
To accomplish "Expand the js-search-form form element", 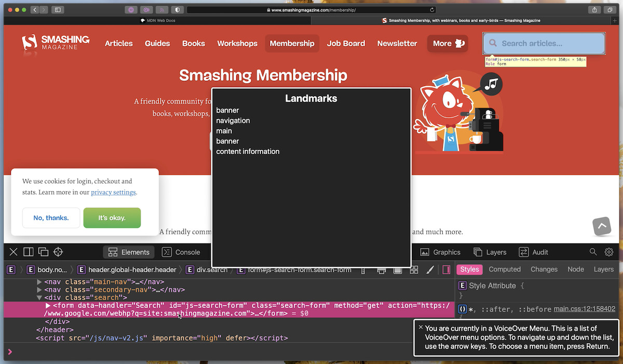I will coord(48,305).
